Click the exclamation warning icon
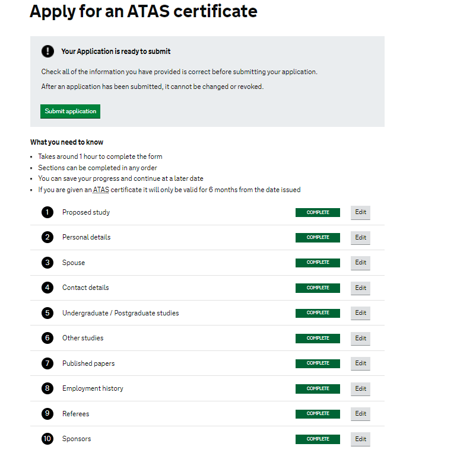Image resolution: width=476 pixels, height=469 pixels. (x=47, y=52)
